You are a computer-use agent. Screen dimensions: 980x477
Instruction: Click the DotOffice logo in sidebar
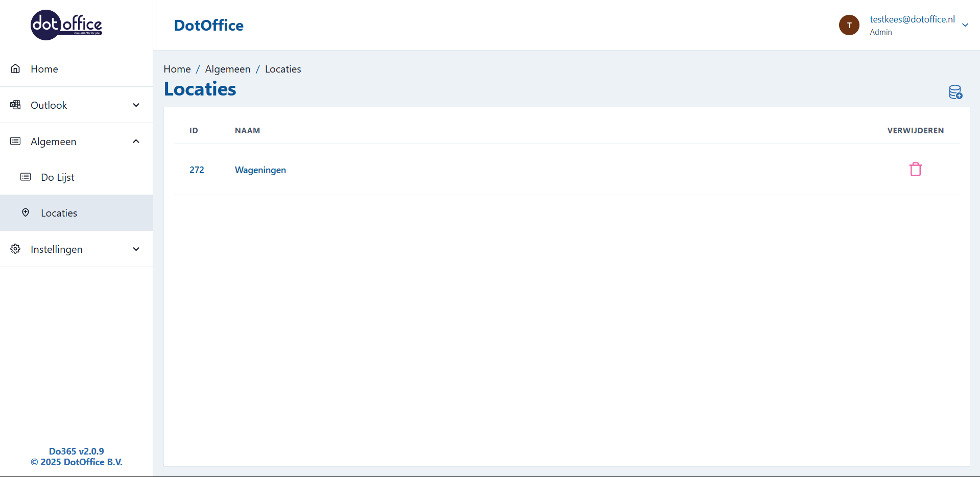tap(66, 25)
